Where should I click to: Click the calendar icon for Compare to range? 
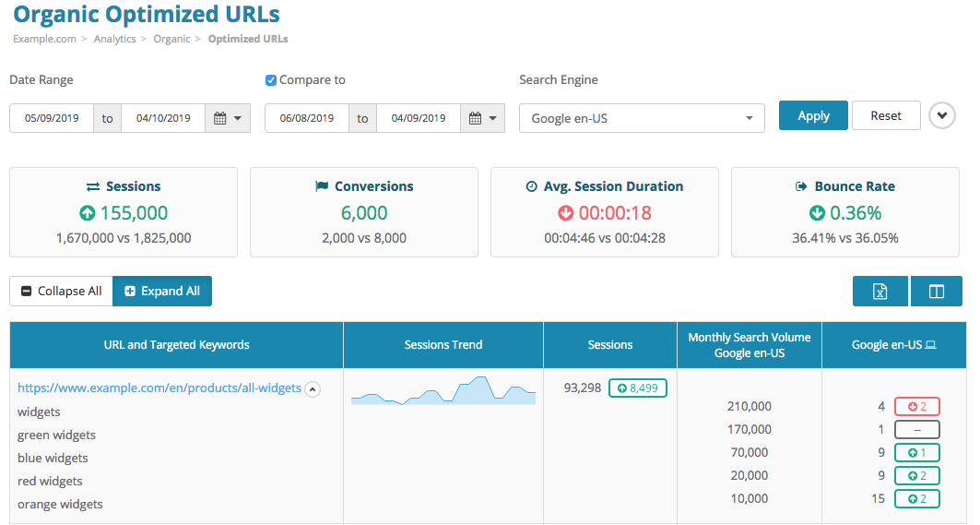(x=482, y=118)
